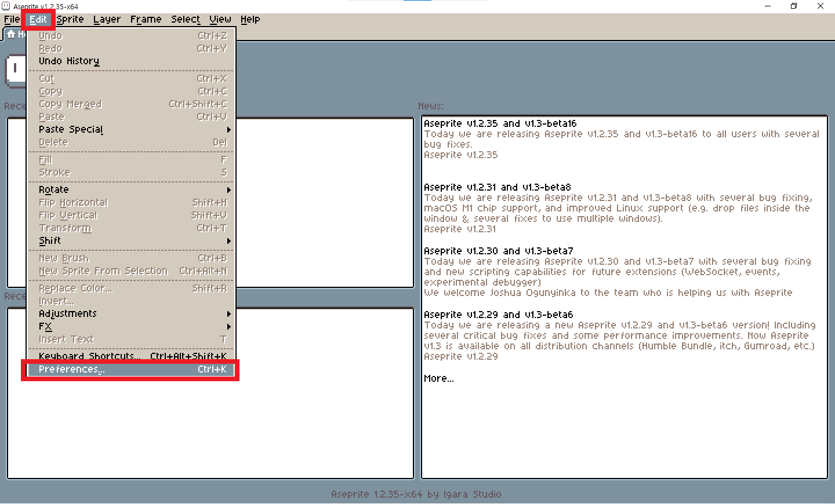Open the Frame menu
Screen dimensions: 835x504
146,19
